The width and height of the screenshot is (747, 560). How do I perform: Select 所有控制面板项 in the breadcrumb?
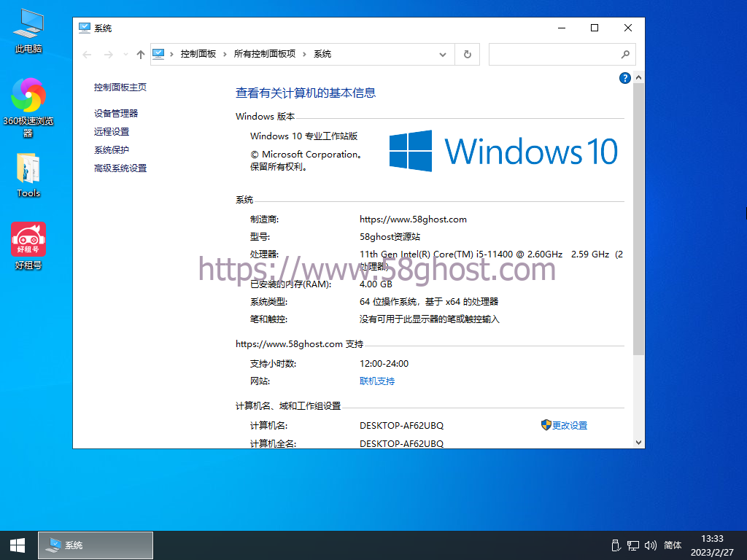point(264,54)
